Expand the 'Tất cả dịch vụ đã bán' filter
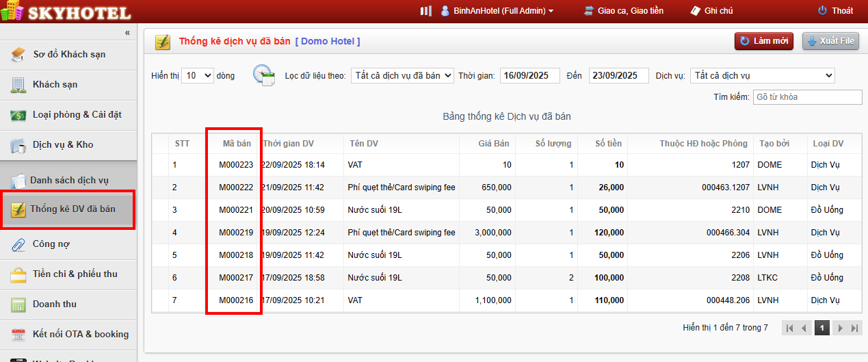The image size is (868, 362). click(x=402, y=75)
